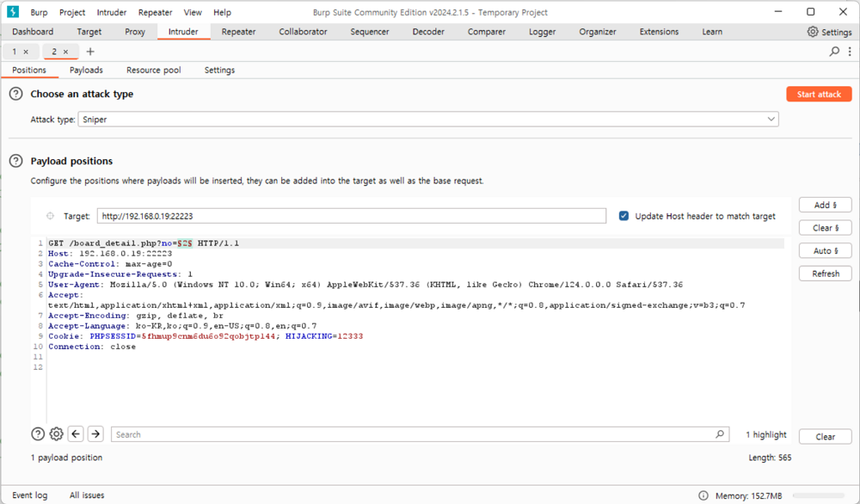Open the Settings gear icon

(x=813, y=32)
